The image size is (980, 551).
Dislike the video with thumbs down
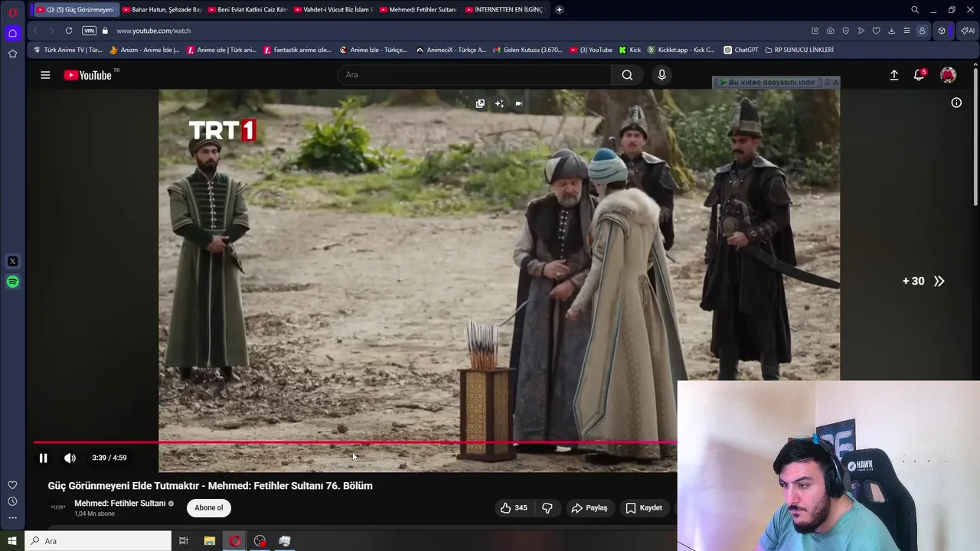(x=547, y=507)
